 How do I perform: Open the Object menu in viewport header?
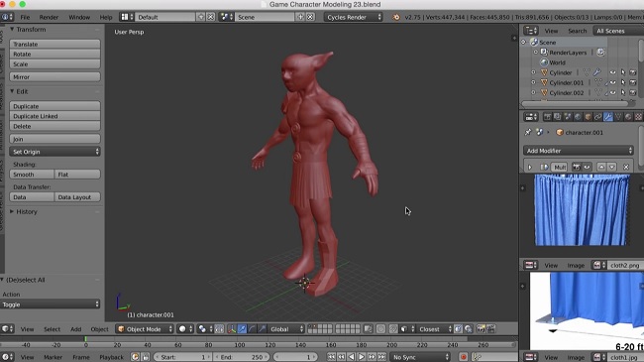pos(99,329)
